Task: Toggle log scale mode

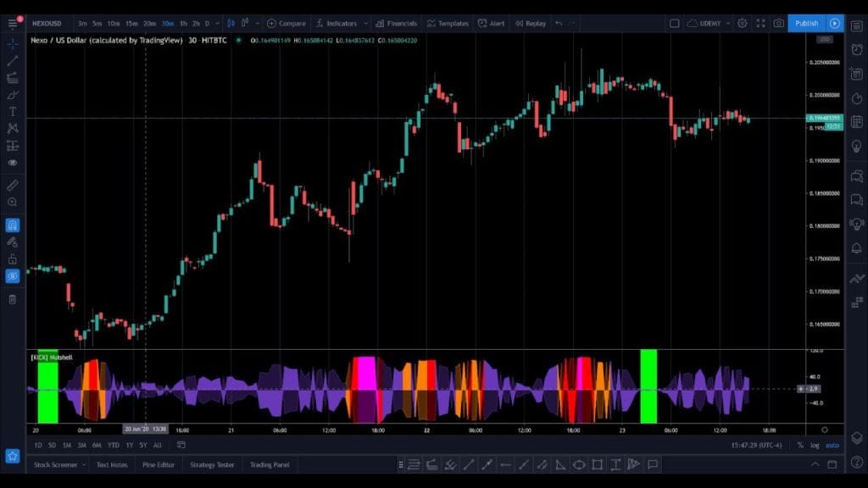Action: pyautogui.click(x=815, y=445)
